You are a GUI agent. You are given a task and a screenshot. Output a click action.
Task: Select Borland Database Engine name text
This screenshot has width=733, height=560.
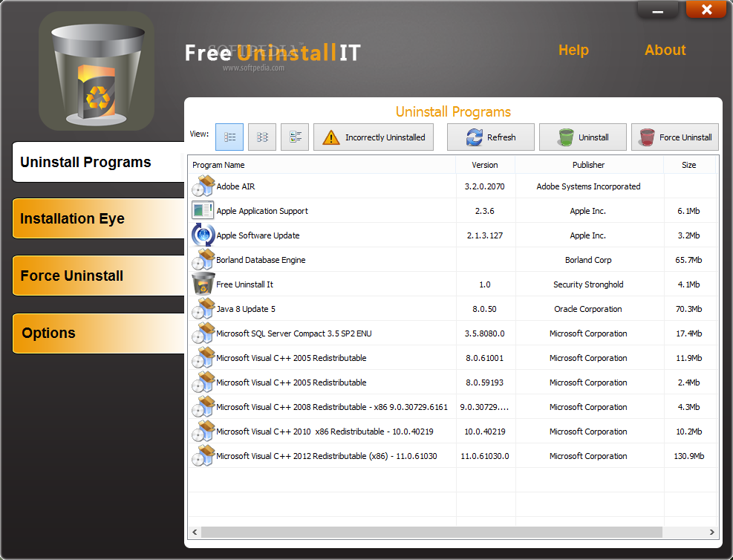tap(261, 260)
